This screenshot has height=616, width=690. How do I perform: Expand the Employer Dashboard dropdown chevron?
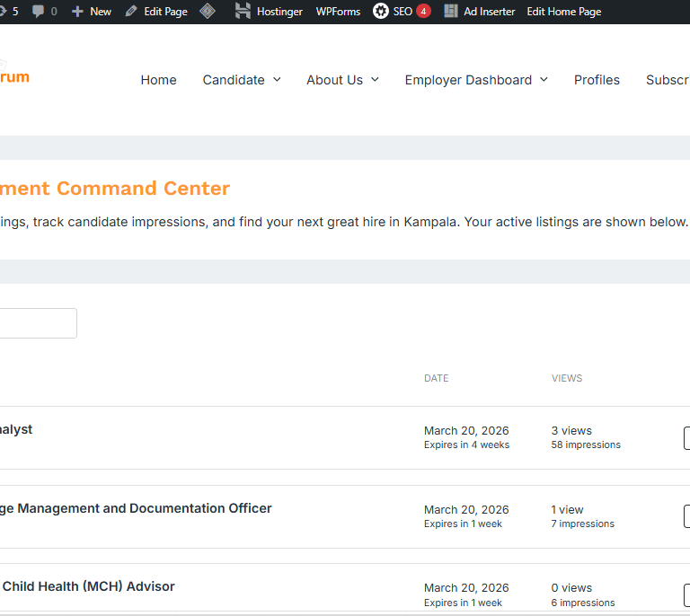click(x=544, y=80)
